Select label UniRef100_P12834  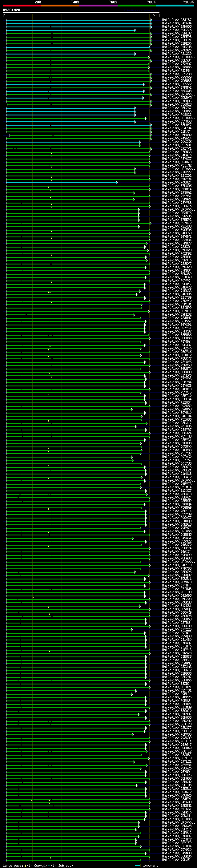(177, 402)
